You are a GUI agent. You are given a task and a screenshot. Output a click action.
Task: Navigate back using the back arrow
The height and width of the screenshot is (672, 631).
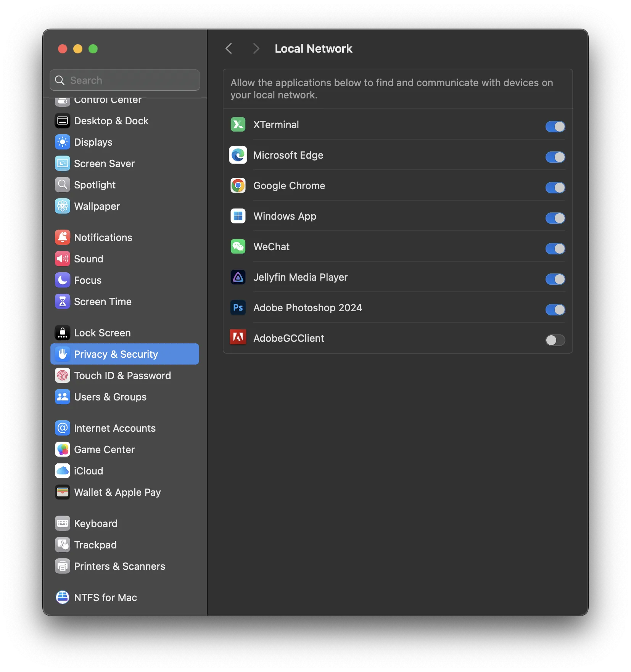[229, 48]
